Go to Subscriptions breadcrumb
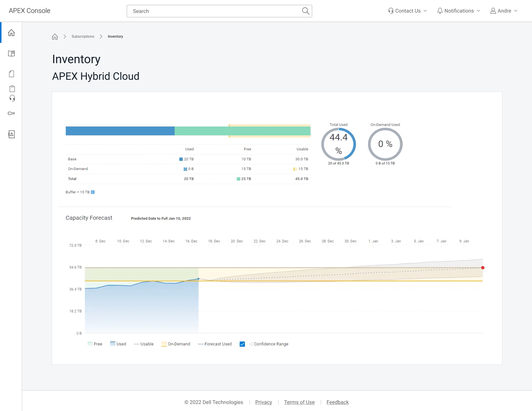The width and height of the screenshot is (532, 411). (83, 37)
